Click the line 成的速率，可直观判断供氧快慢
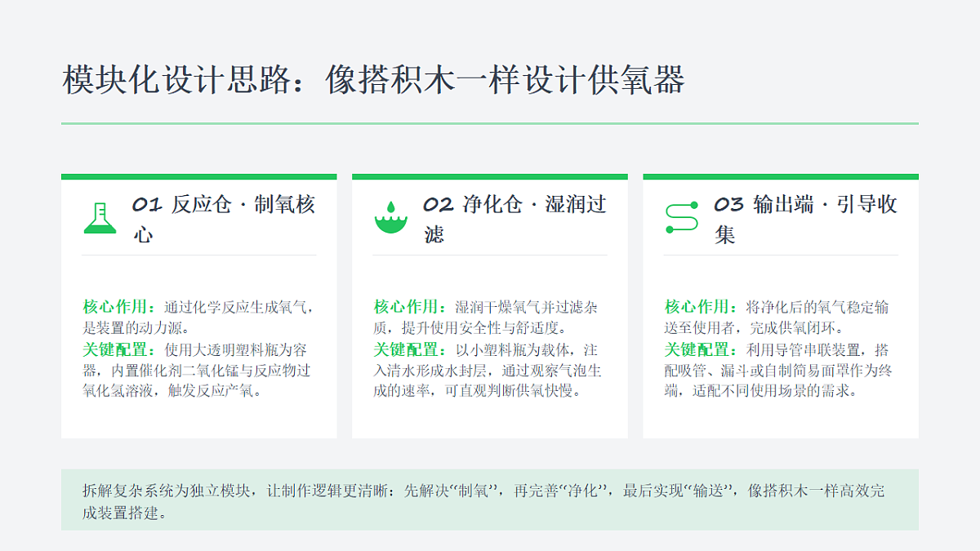The image size is (980, 551). 478,391
